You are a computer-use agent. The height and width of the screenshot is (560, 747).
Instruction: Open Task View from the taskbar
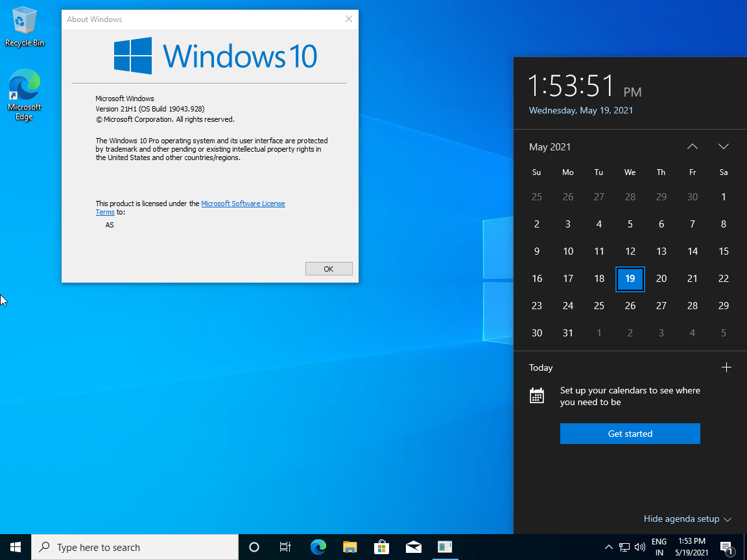click(285, 547)
